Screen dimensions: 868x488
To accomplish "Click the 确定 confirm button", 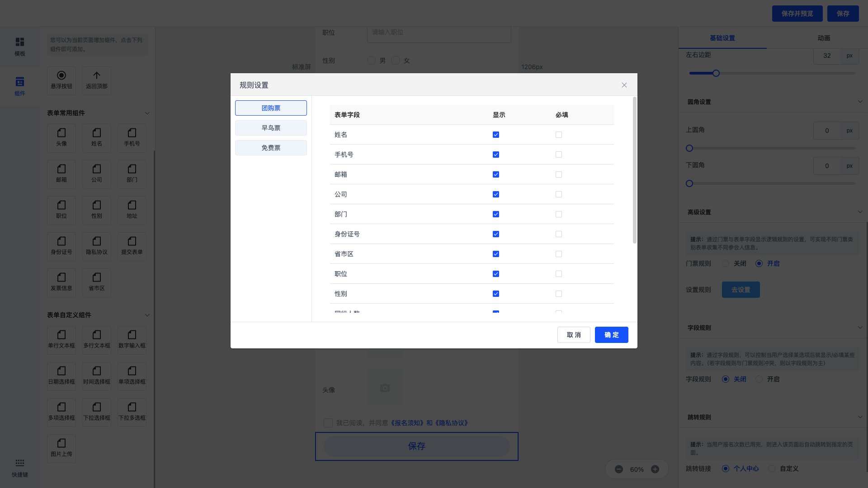I will pyautogui.click(x=611, y=335).
